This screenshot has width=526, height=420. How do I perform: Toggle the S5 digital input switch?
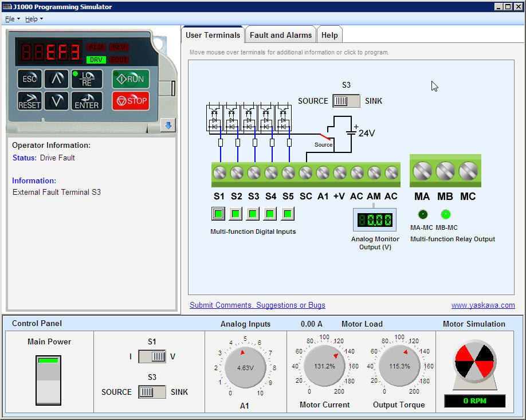click(288, 214)
